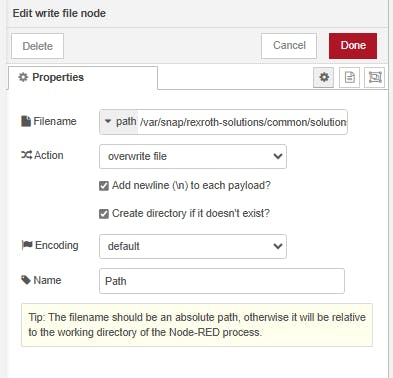Click the Done button

tap(353, 46)
